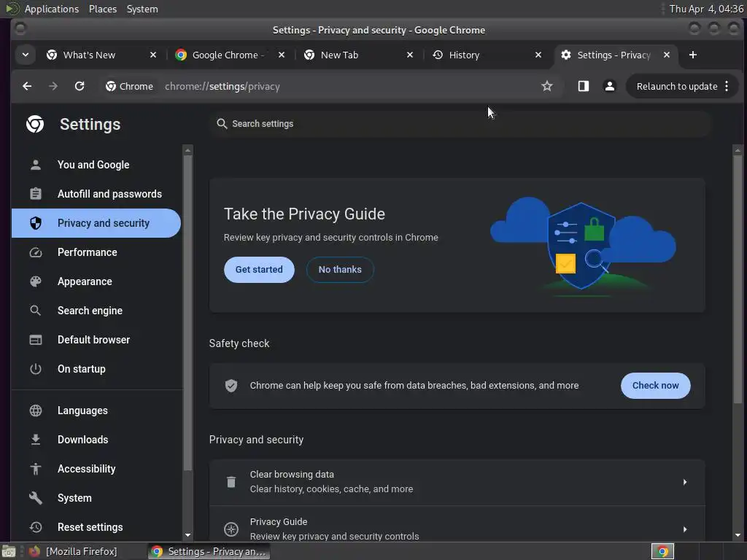Click the Safety check shield icon
Screen dimensions: 747x560
point(231,386)
